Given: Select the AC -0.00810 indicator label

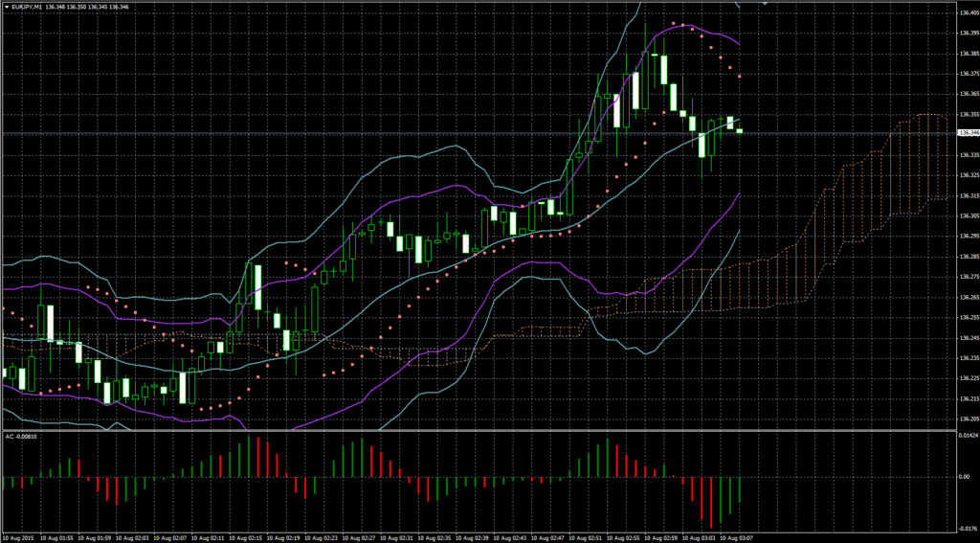Looking at the screenshot, I should tap(20, 436).
